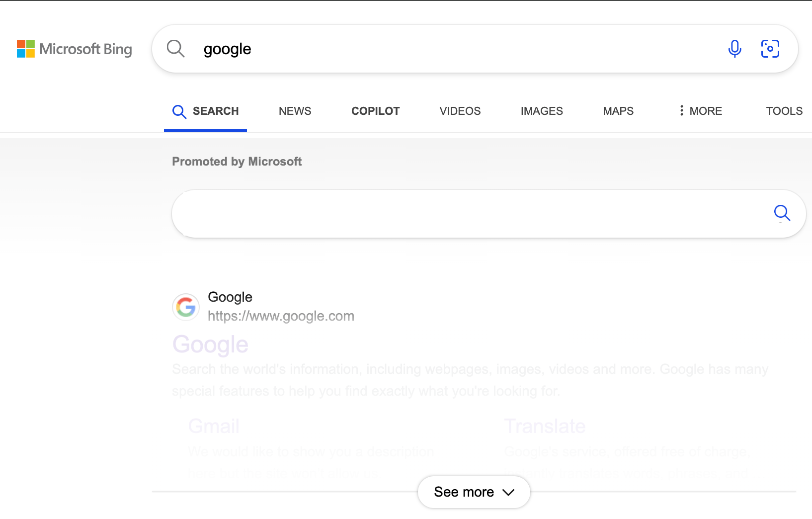Open the Translate result link

tap(545, 426)
